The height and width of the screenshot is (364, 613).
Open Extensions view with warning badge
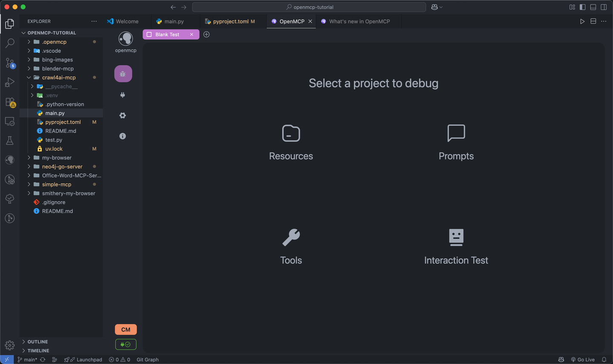point(10,102)
